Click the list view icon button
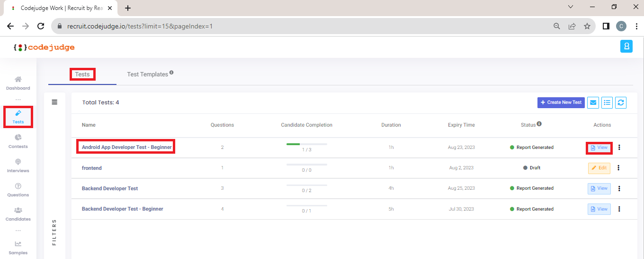This screenshot has height=259, width=644. click(607, 102)
